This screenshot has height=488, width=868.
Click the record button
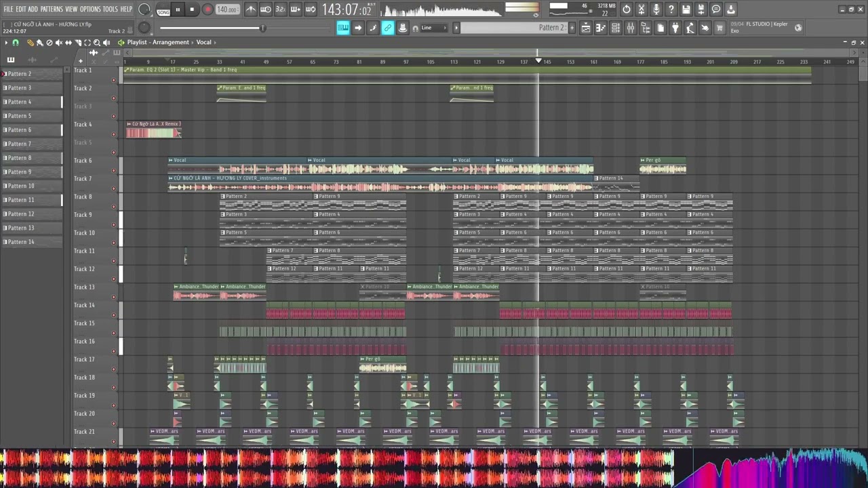pos(208,9)
